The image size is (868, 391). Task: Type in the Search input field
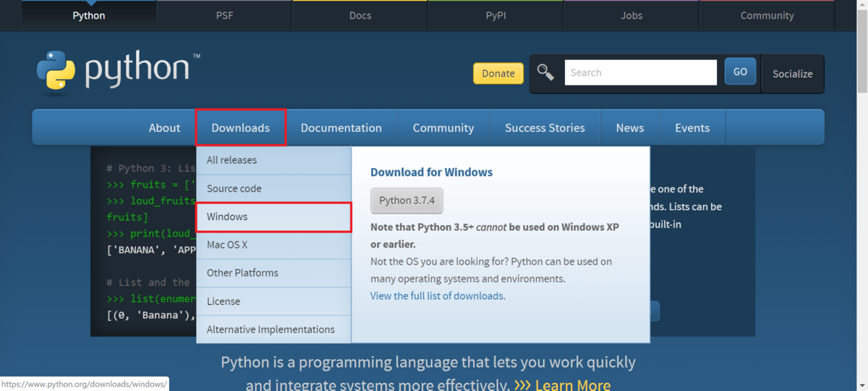(640, 72)
